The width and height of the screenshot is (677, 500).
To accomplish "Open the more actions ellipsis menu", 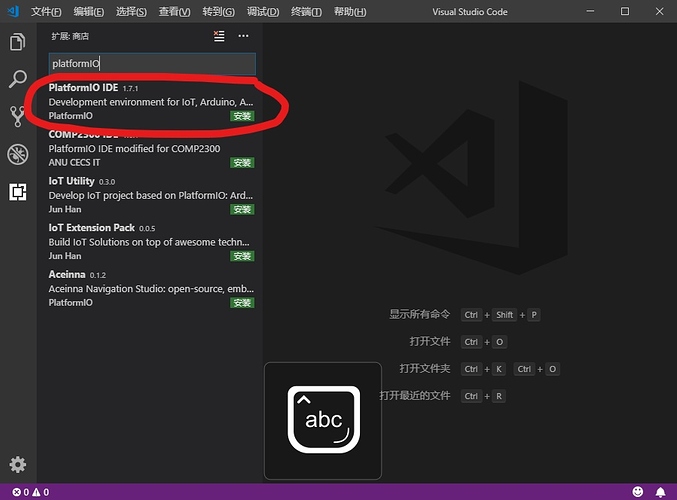I will click(x=244, y=36).
